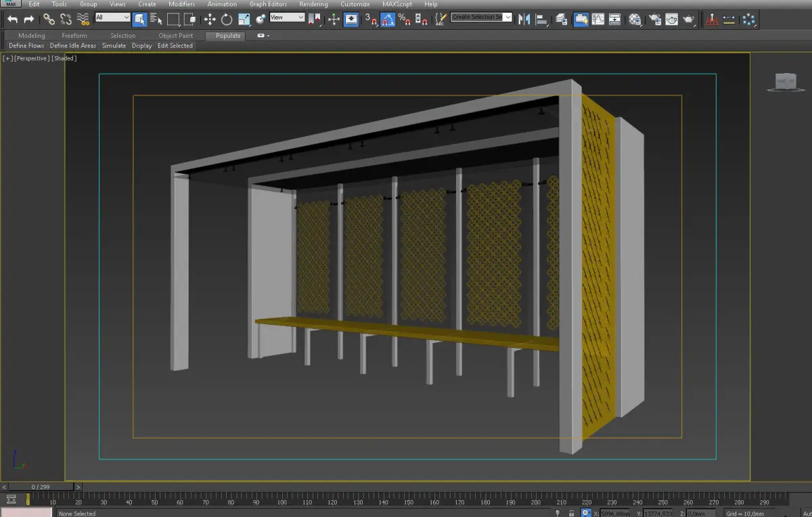The height and width of the screenshot is (517, 812).
Task: Click the Populate create flow icon
Action: click(712, 20)
